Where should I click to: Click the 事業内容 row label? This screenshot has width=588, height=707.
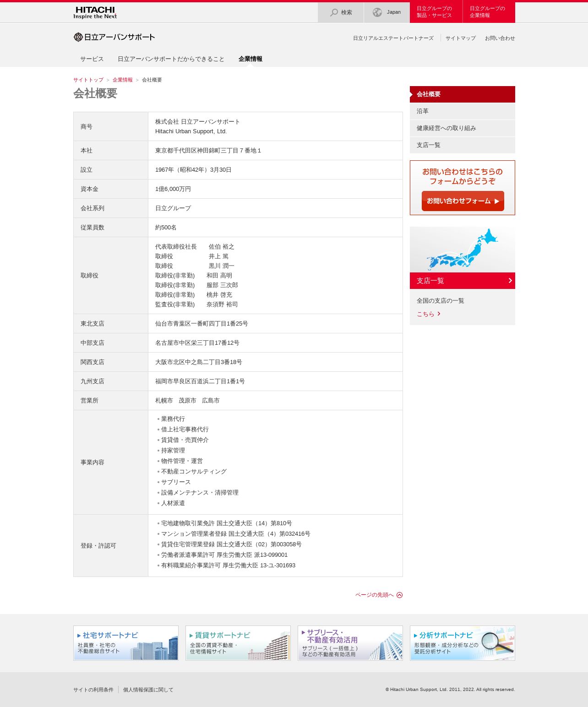pyautogui.click(x=93, y=462)
